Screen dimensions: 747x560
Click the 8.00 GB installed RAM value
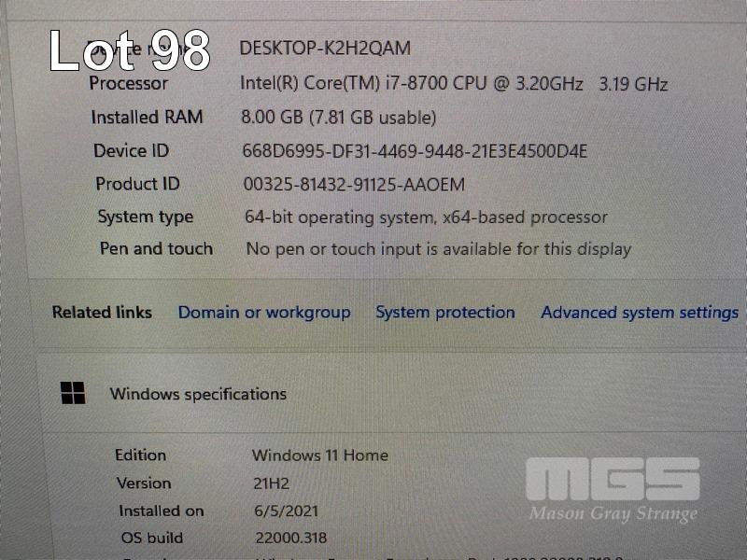point(339,118)
